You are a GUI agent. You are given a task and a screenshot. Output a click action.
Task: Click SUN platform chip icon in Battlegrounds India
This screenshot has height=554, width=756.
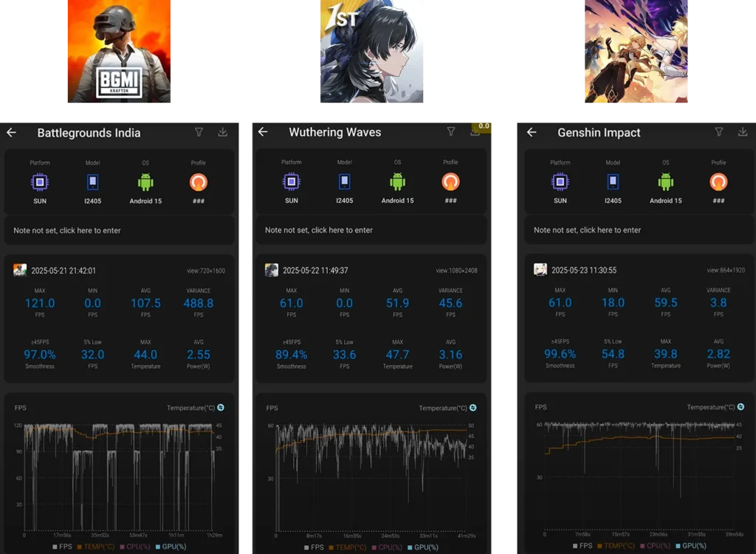(40, 182)
